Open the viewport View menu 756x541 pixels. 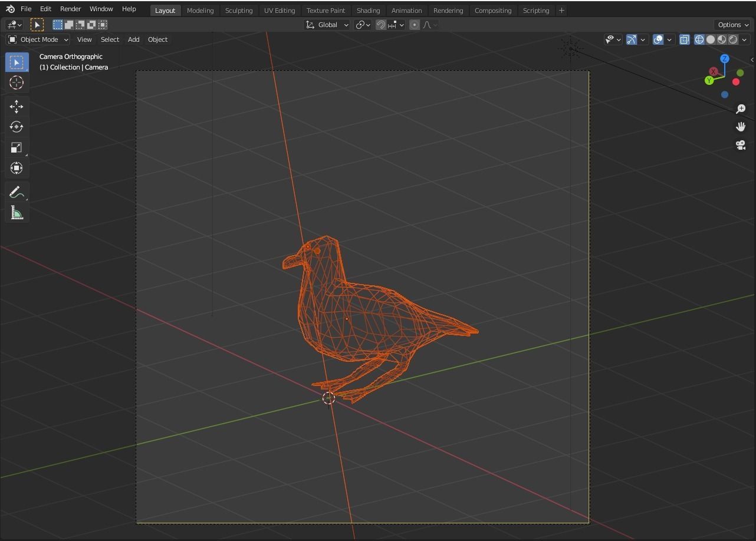tap(84, 39)
